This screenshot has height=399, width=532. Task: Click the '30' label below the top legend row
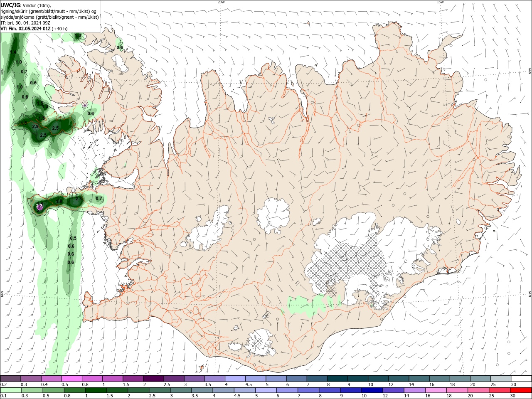tap(514, 384)
